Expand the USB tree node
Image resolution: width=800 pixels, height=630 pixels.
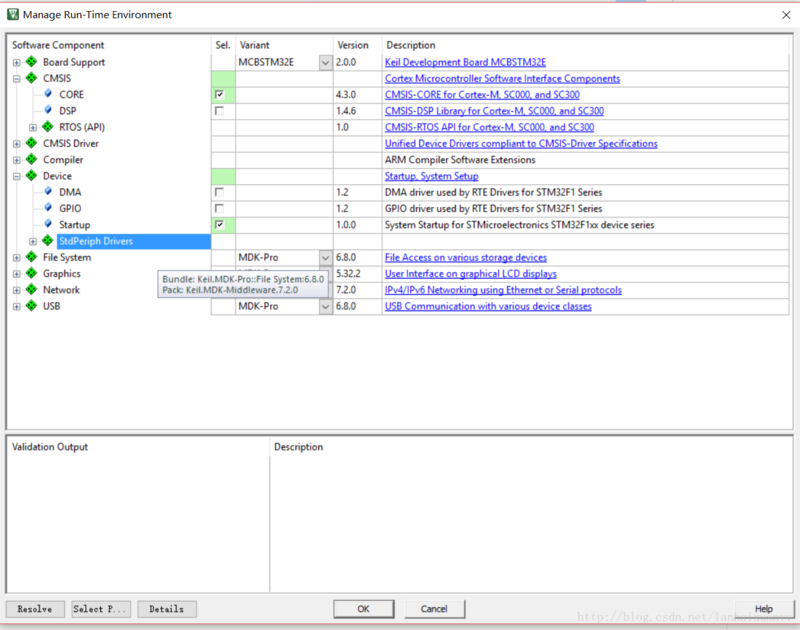click(x=17, y=307)
